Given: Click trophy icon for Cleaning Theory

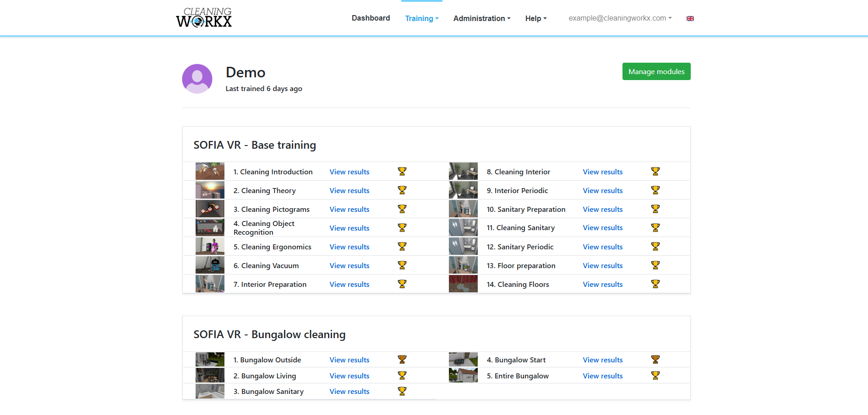Looking at the screenshot, I should [402, 190].
